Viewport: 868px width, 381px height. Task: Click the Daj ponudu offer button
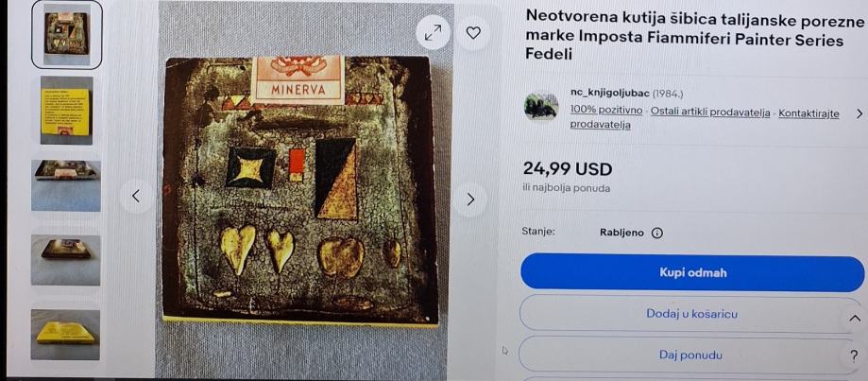(690, 355)
